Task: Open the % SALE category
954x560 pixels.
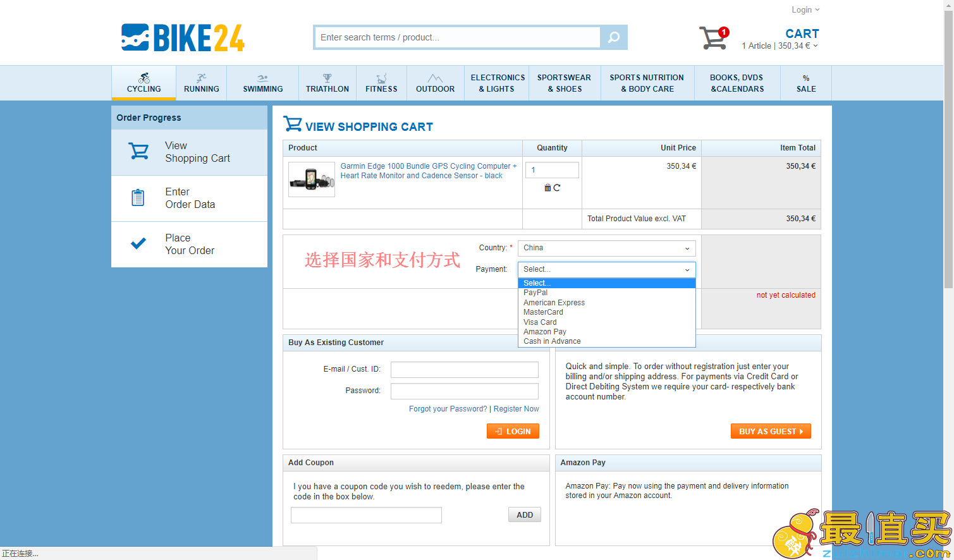Action: [x=806, y=83]
